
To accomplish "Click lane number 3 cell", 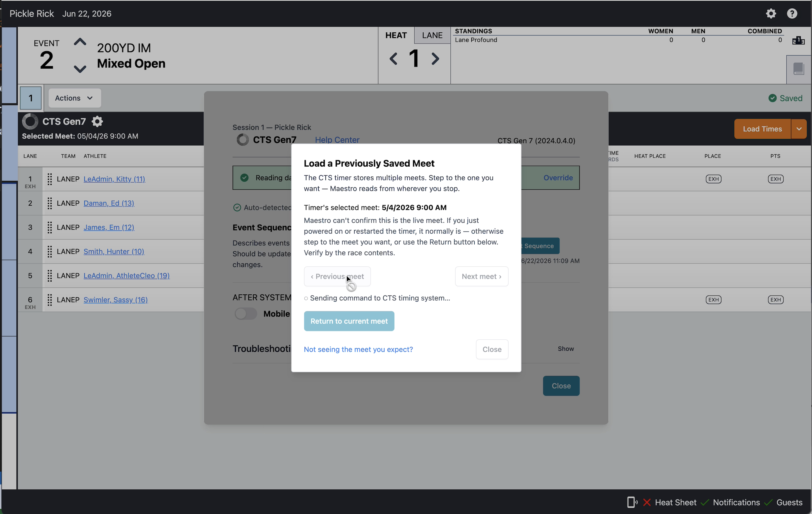I will click(30, 227).
